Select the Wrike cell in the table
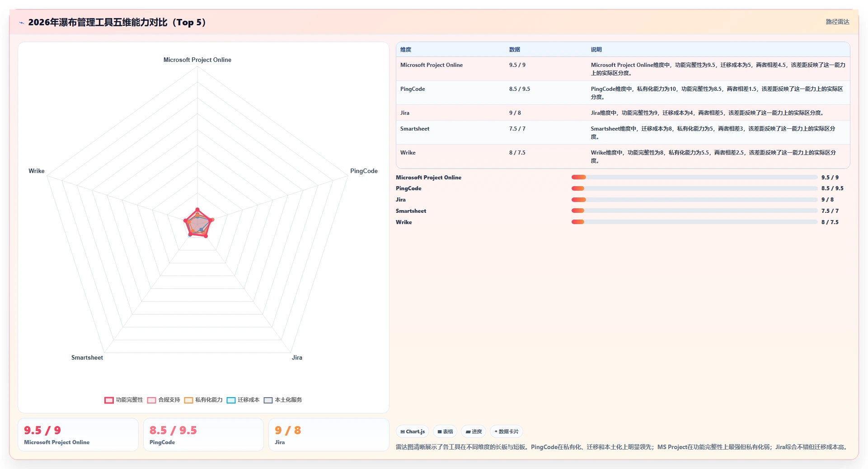The image size is (868, 469). (408, 153)
